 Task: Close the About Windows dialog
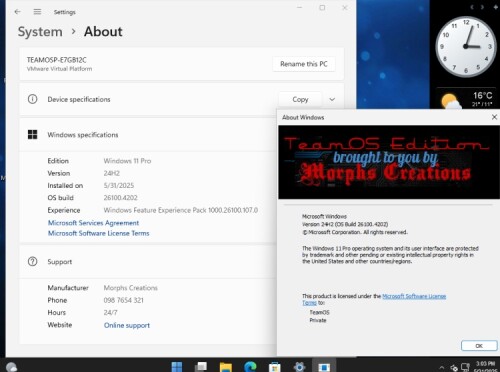494,117
